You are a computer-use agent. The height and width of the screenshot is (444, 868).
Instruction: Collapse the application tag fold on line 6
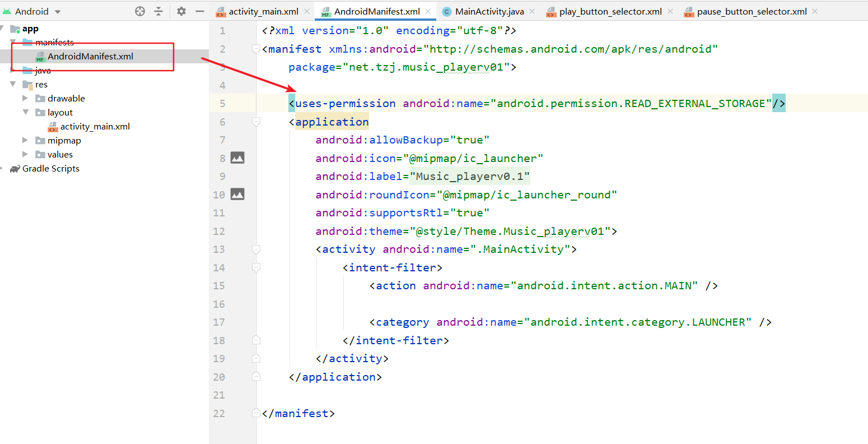256,122
